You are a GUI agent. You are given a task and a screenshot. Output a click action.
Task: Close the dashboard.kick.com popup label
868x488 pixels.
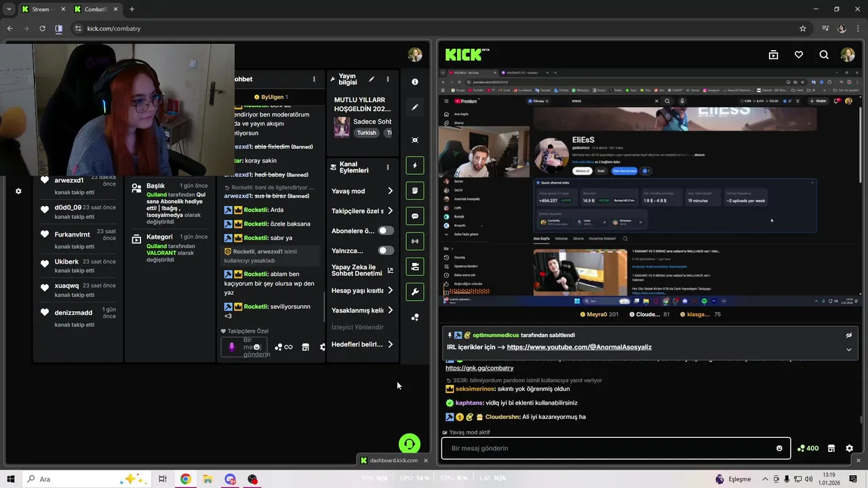pos(426,460)
